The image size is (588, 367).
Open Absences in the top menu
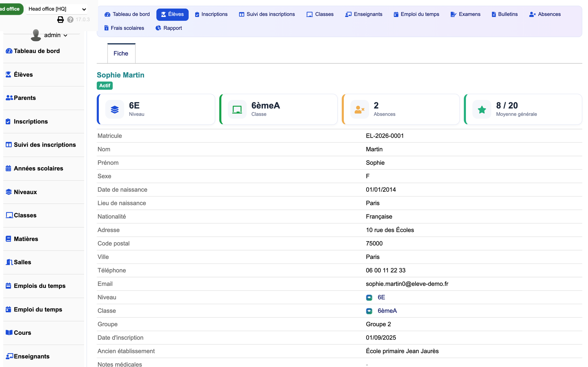click(x=545, y=14)
